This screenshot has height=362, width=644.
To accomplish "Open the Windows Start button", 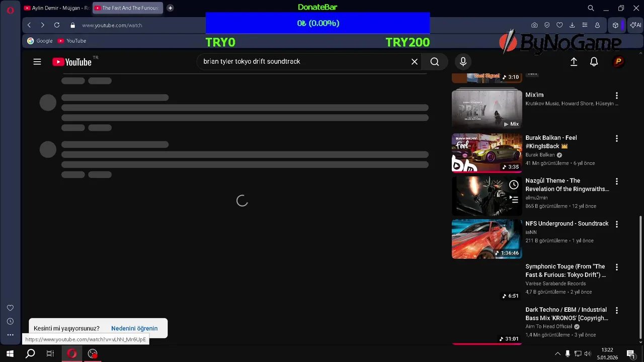I will click(10, 354).
